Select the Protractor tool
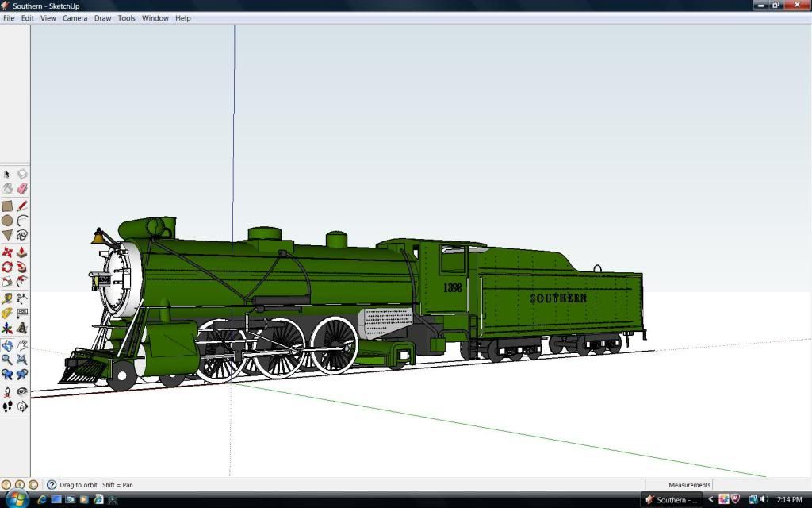The height and width of the screenshot is (508, 812). point(6,313)
